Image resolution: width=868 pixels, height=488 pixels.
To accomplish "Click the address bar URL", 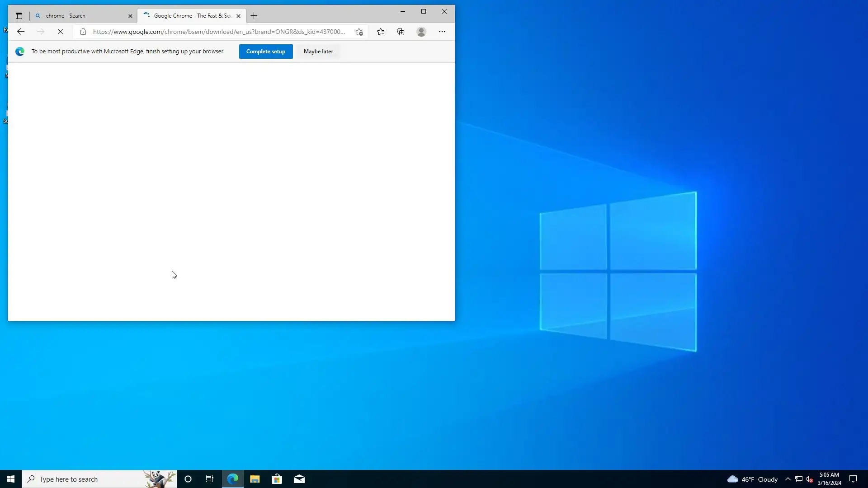I will click(219, 32).
